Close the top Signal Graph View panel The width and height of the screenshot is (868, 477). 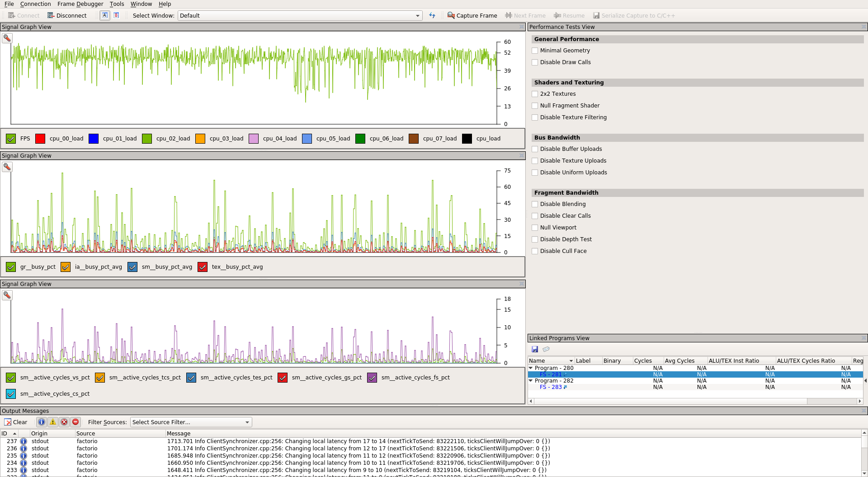point(522,27)
